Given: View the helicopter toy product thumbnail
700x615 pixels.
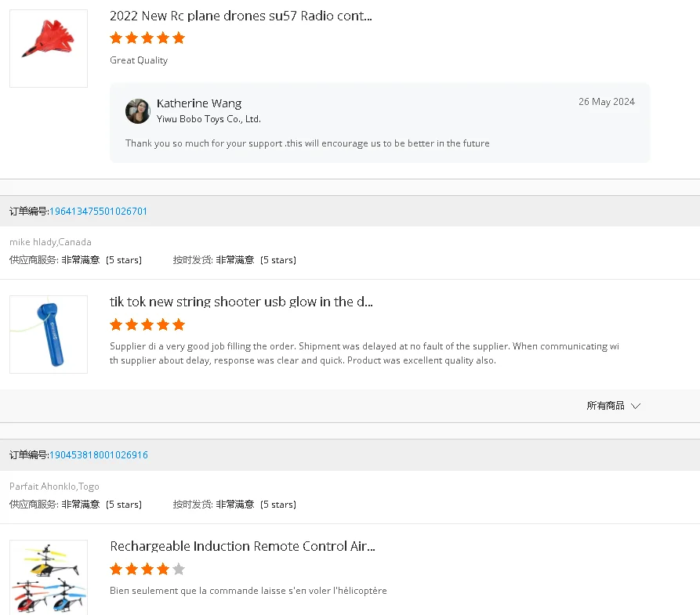Looking at the screenshot, I should (49, 577).
